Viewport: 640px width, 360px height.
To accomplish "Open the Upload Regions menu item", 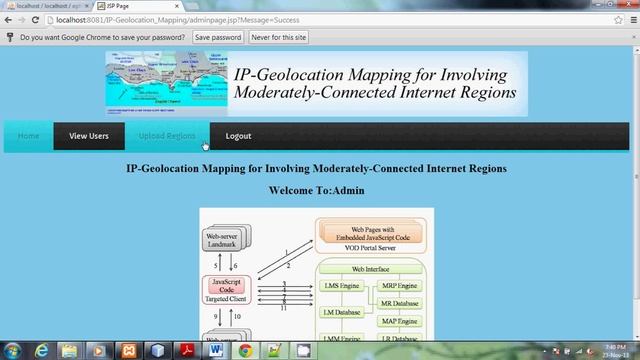I will pos(167,136).
